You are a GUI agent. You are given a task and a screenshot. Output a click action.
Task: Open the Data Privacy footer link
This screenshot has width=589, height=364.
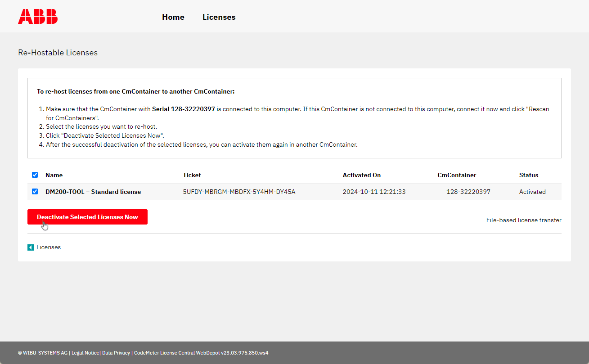point(116,353)
